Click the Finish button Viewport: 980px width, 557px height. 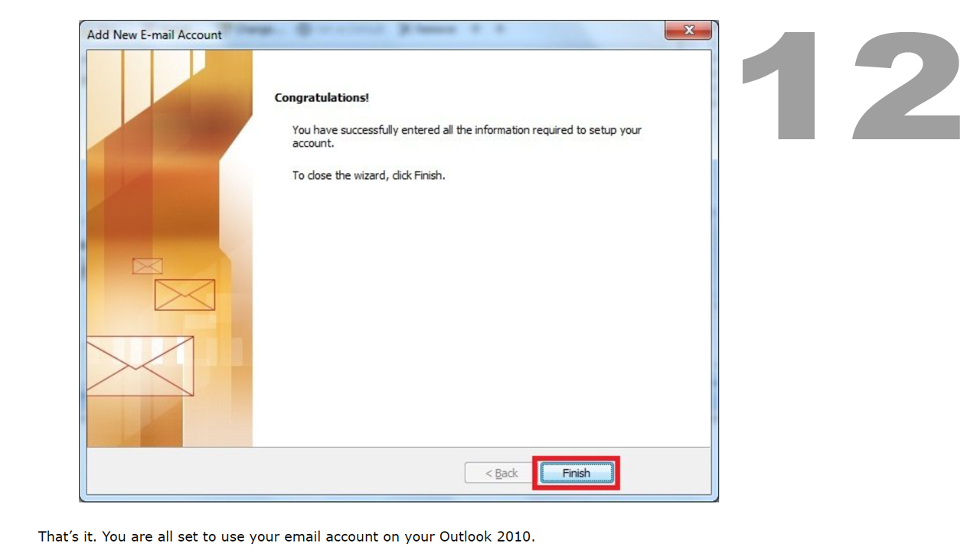(576, 473)
